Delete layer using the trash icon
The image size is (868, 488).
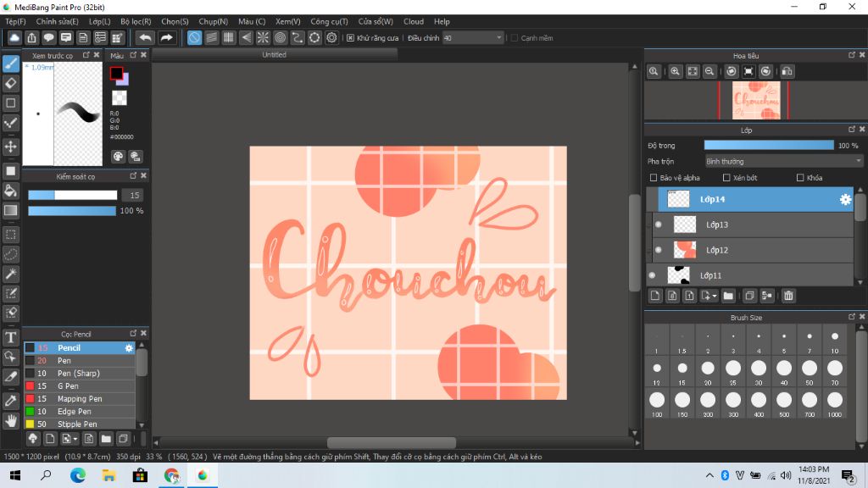[x=788, y=296]
